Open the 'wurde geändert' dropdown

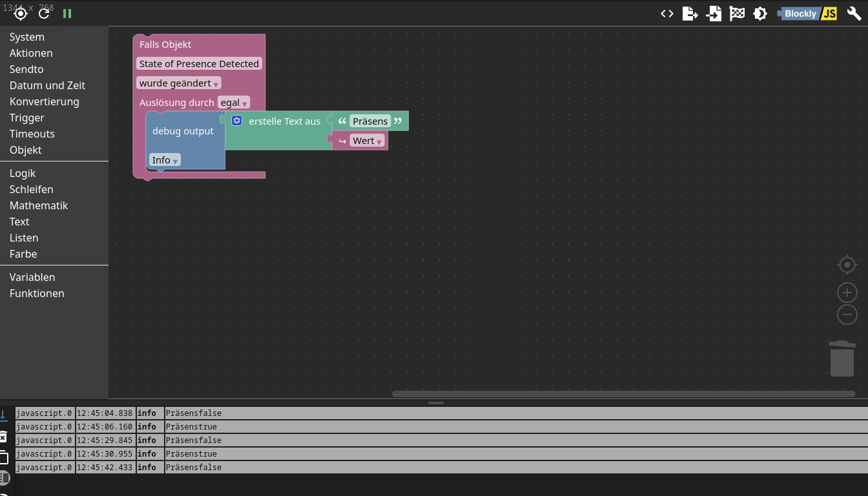point(179,83)
